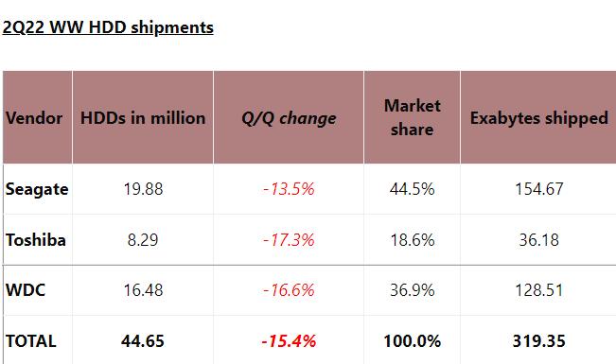The width and height of the screenshot is (616, 364).
Task: Click the total 44.65 HDDs cell
Action: [x=143, y=340]
